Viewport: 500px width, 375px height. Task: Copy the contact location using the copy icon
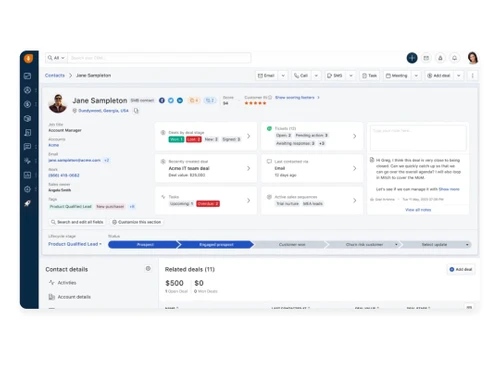136,111
